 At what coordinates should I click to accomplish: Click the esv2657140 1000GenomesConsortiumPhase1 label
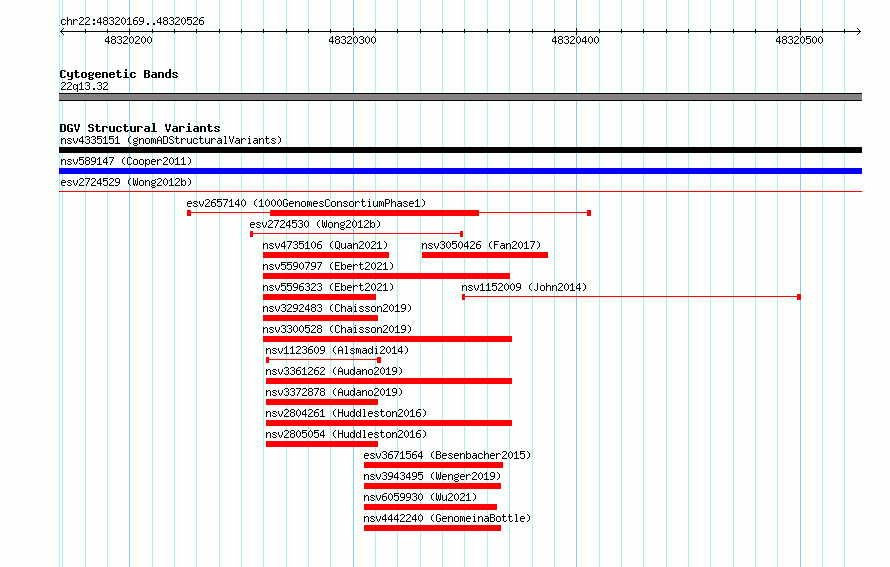(307, 203)
